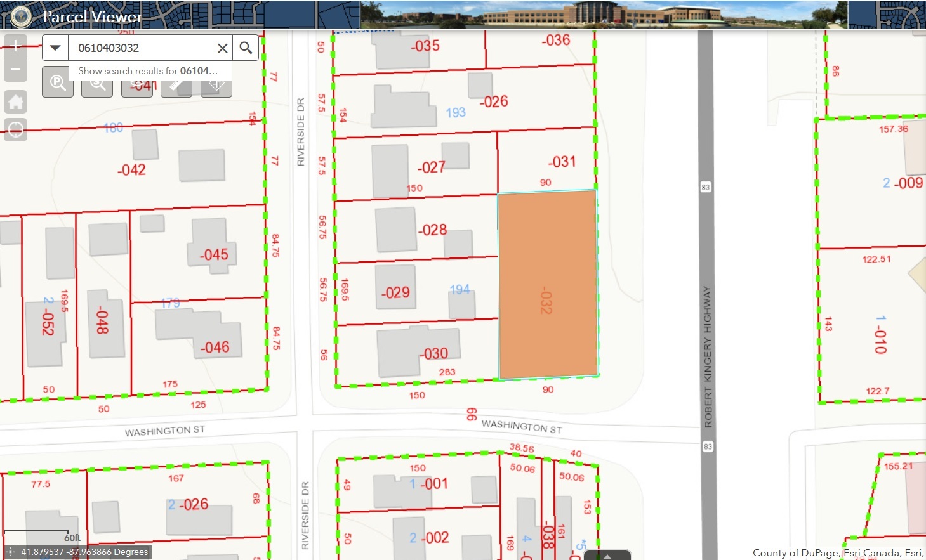The width and height of the screenshot is (926, 560).
Task: Enable the coordinate capture crosshair button
Action: click(x=10, y=552)
